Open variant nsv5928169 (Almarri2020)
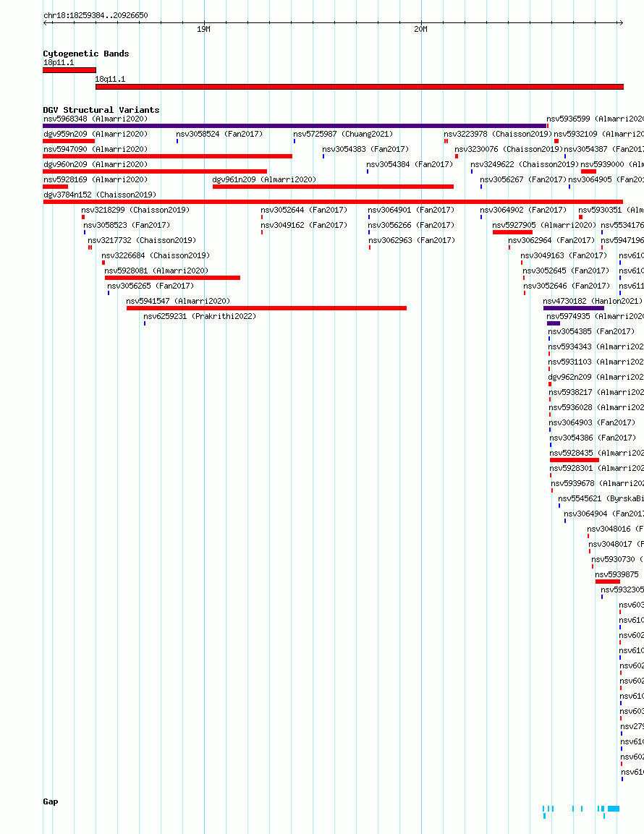This screenshot has width=644, height=834. pyautogui.click(x=96, y=180)
